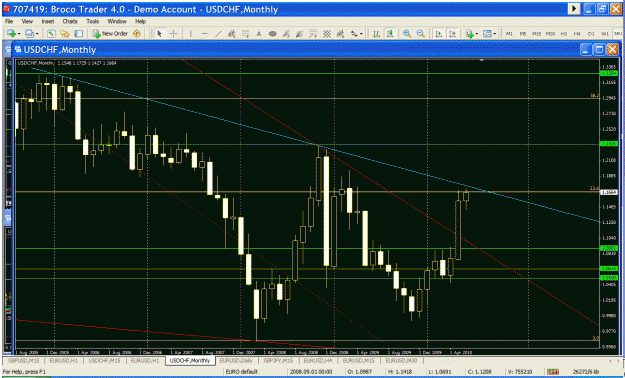Screen dimensions: 625x378
Task: Expand the Indicators dropdown arrow
Action: click(477, 34)
